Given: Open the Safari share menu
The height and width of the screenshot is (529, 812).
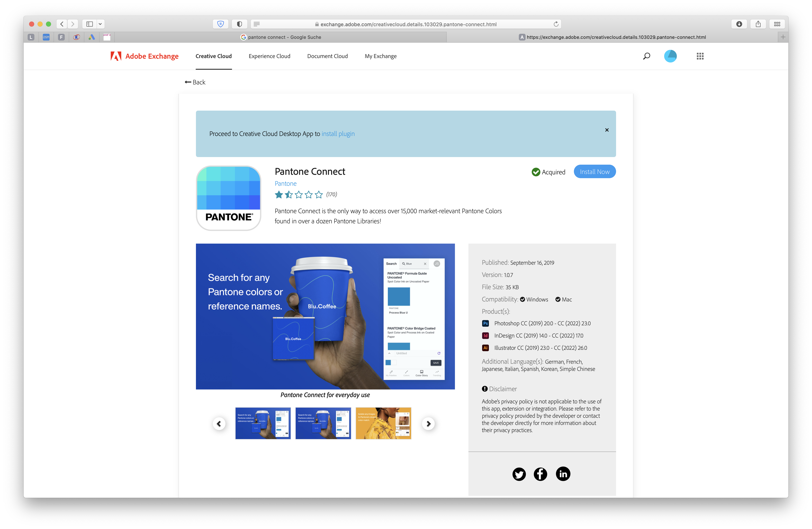Looking at the screenshot, I should (758, 24).
